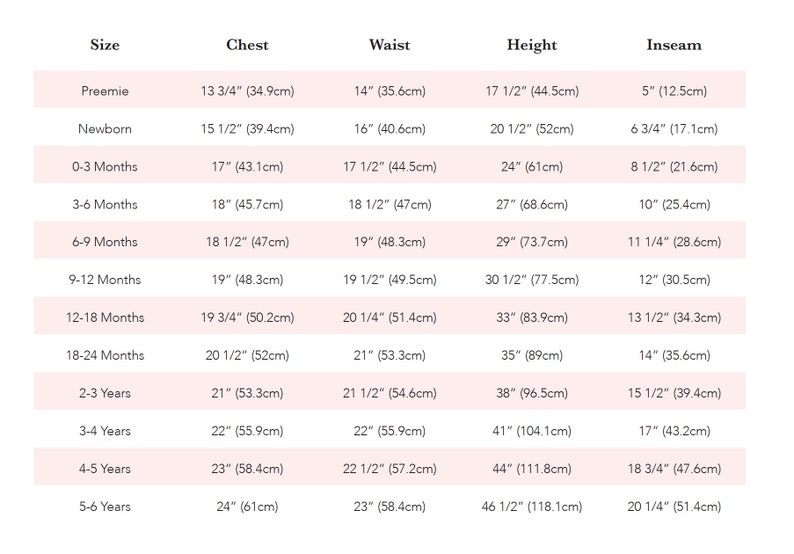The image size is (794, 554).
Task: Select the Newborn size label
Action: click(x=105, y=129)
